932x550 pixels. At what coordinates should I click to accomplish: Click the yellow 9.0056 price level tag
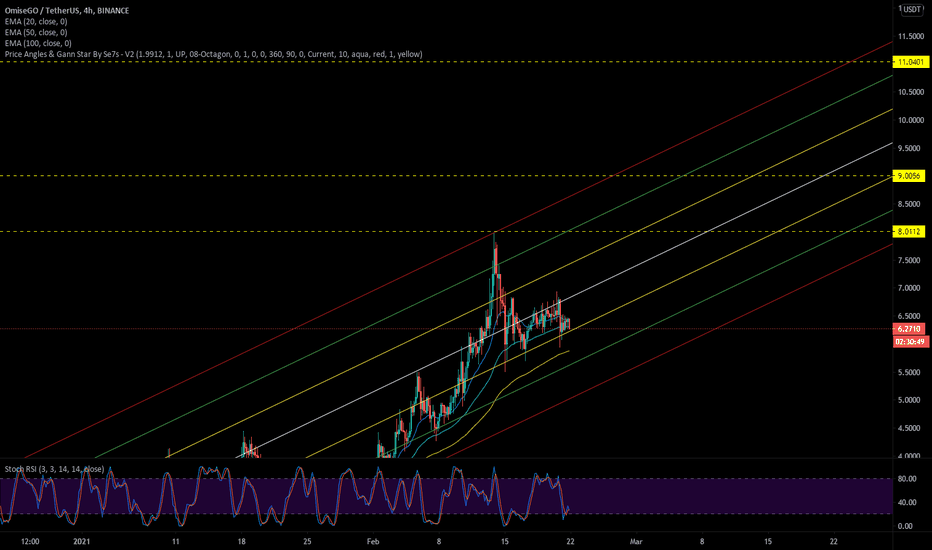(x=909, y=176)
